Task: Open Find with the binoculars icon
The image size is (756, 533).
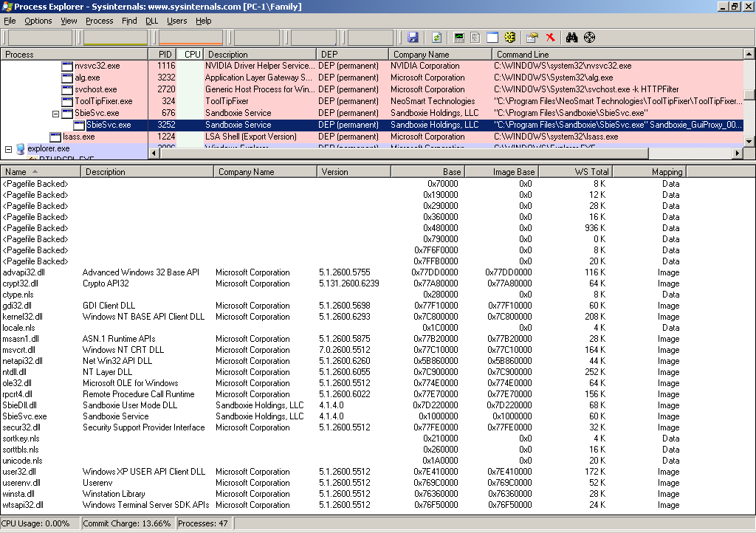Action: [572, 38]
